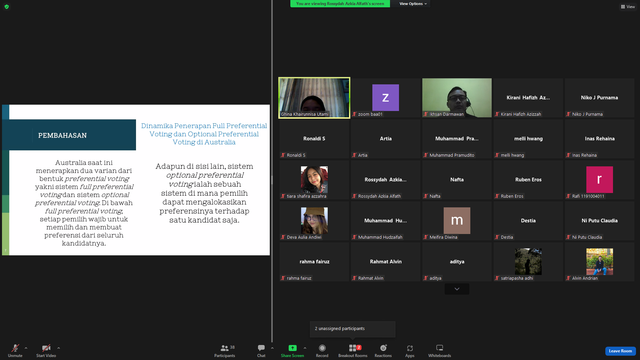Select Melfira Diwina avatar tile
640x360 pixels.
(457, 221)
